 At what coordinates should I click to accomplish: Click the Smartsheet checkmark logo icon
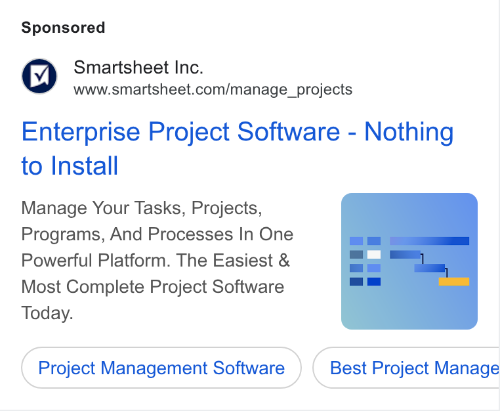click(x=39, y=76)
